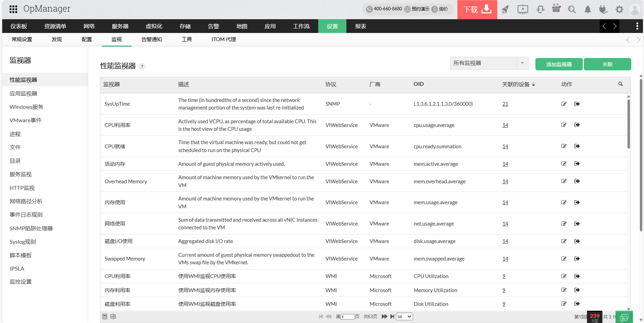Screen dimensions: 644x323
Task: Open the gift box icon
Action: [556, 9]
